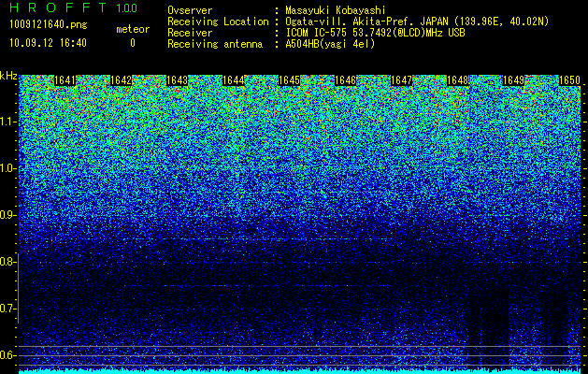Click the Receiving Location field label

click(218, 22)
